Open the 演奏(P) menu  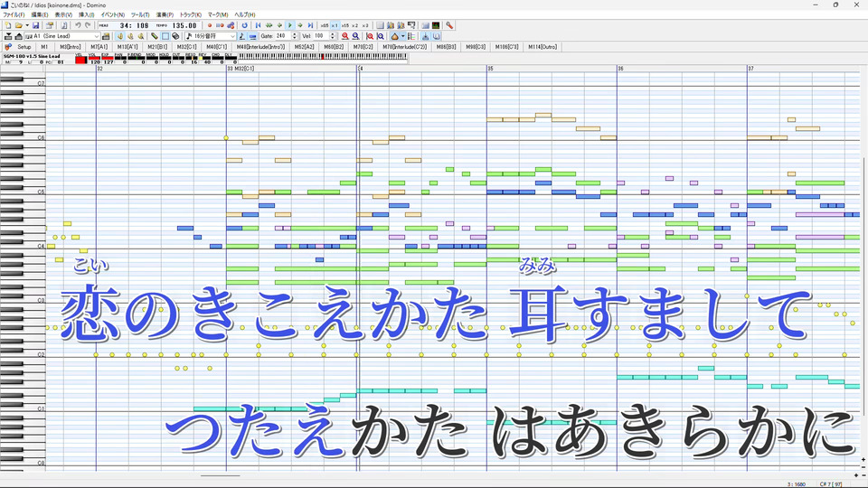[165, 15]
